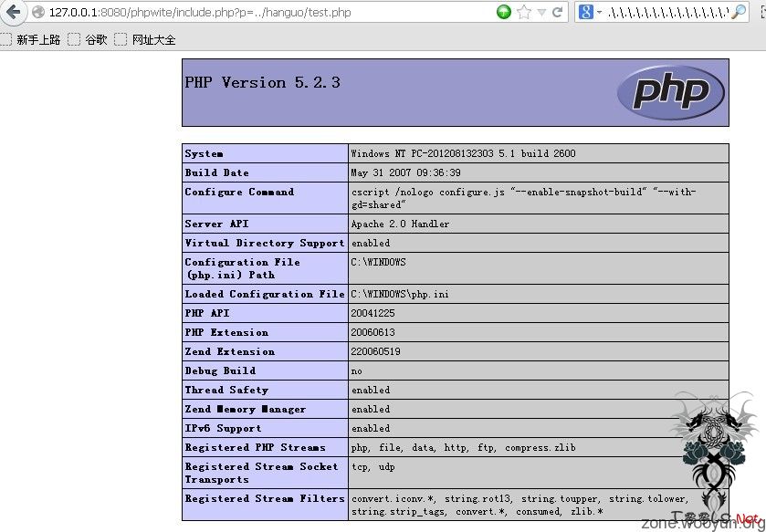
Task: Click the Google search engine icon
Action: pos(586,12)
